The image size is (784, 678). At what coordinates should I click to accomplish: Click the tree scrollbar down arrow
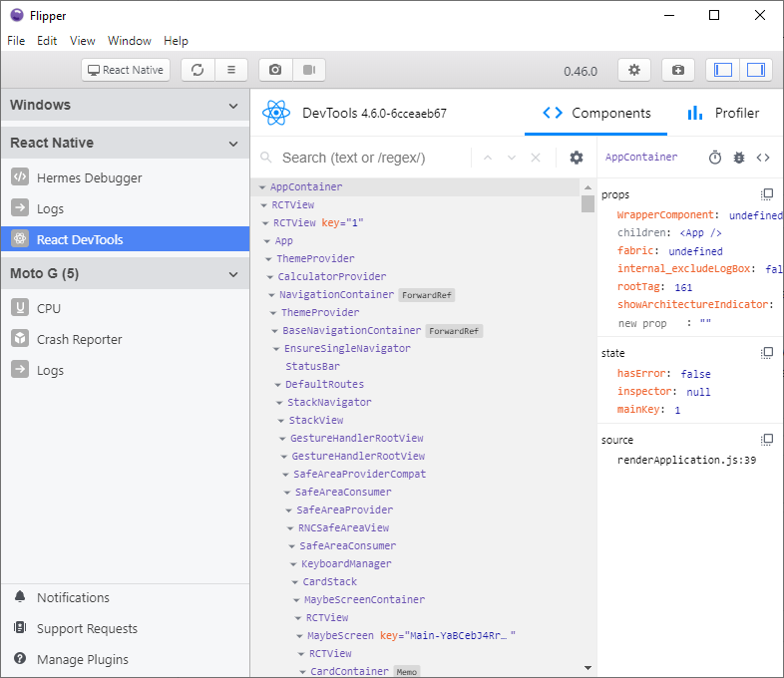(x=588, y=668)
